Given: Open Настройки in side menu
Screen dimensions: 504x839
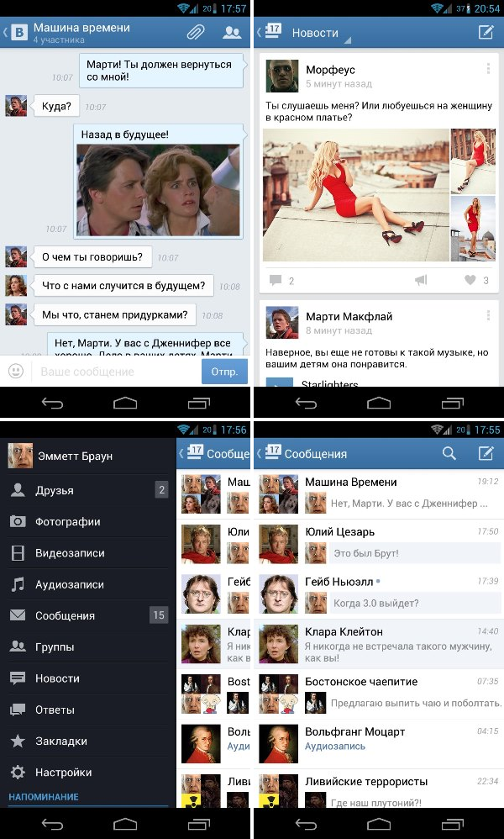Looking at the screenshot, I should click(x=88, y=772).
